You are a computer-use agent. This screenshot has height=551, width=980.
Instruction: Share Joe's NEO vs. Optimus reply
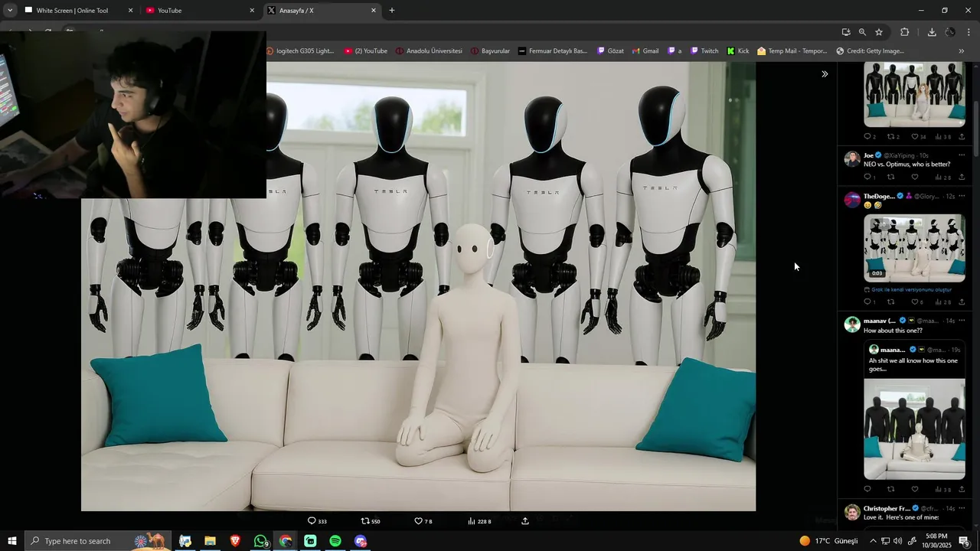click(x=962, y=177)
